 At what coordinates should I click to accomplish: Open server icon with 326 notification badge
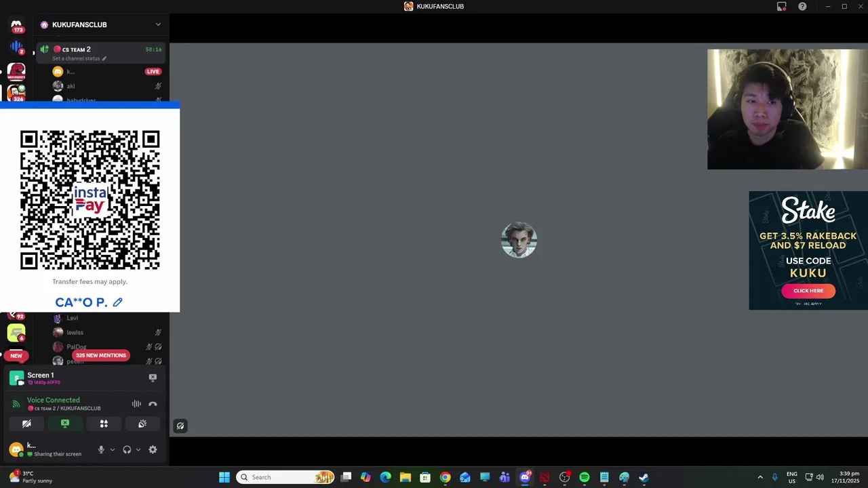click(x=16, y=92)
